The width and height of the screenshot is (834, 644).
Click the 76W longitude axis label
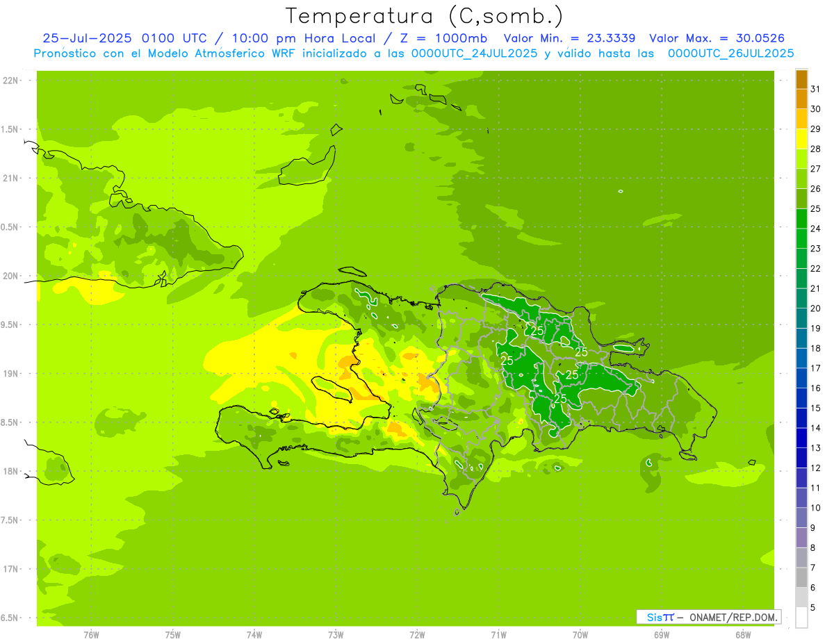[91, 635]
